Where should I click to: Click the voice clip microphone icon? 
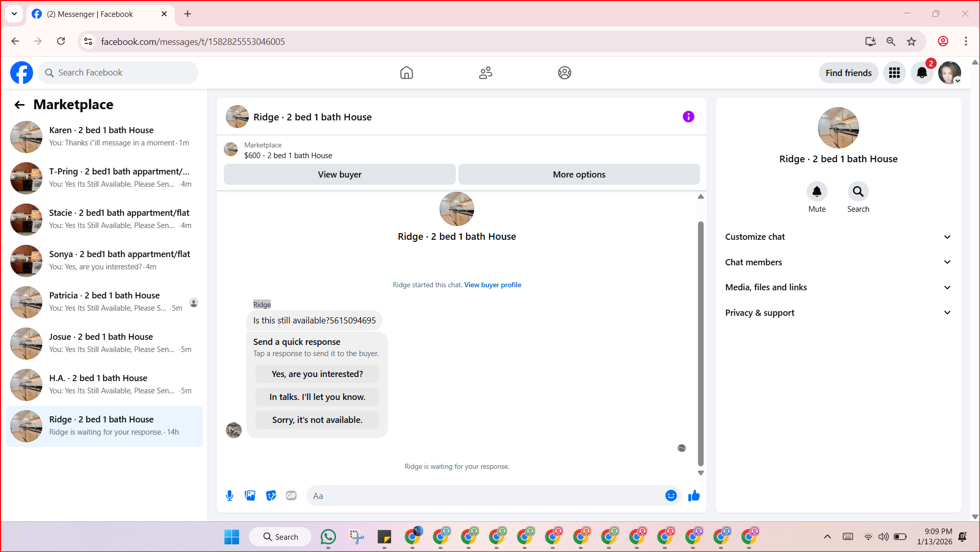(x=229, y=495)
